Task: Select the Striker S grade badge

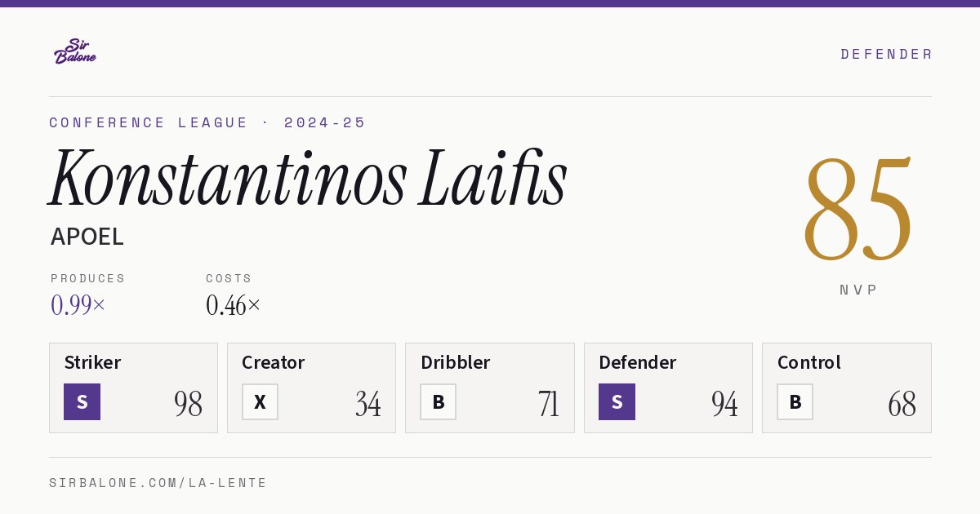Action: point(82,401)
